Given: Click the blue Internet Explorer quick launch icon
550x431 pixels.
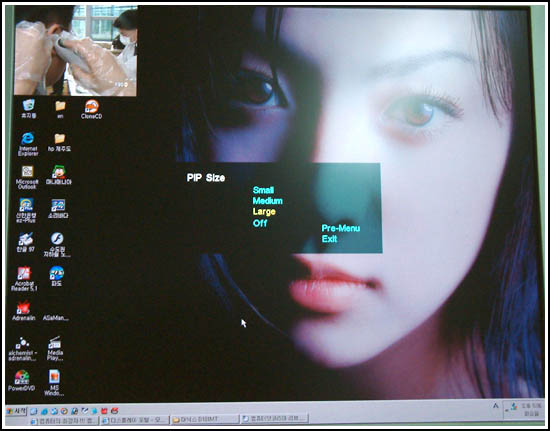Looking at the screenshot, I should (x=44, y=411).
